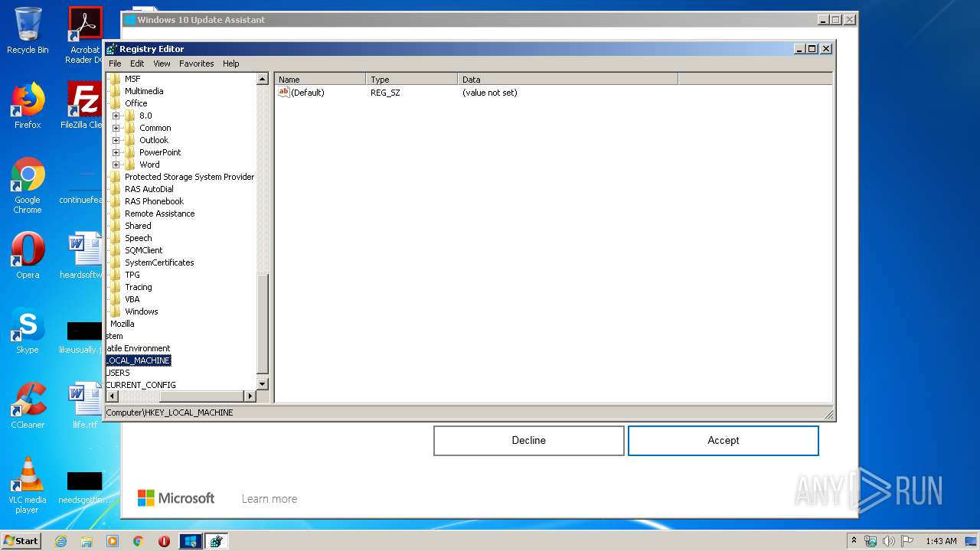This screenshot has height=551, width=980.
Task: Switch to Registry Editor taskbar button
Action: point(216,541)
